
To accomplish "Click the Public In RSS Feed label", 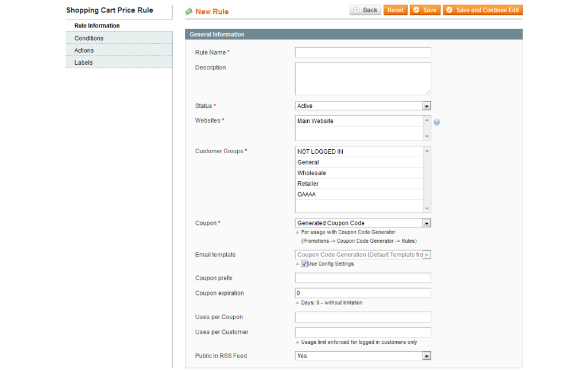I will (221, 356).
